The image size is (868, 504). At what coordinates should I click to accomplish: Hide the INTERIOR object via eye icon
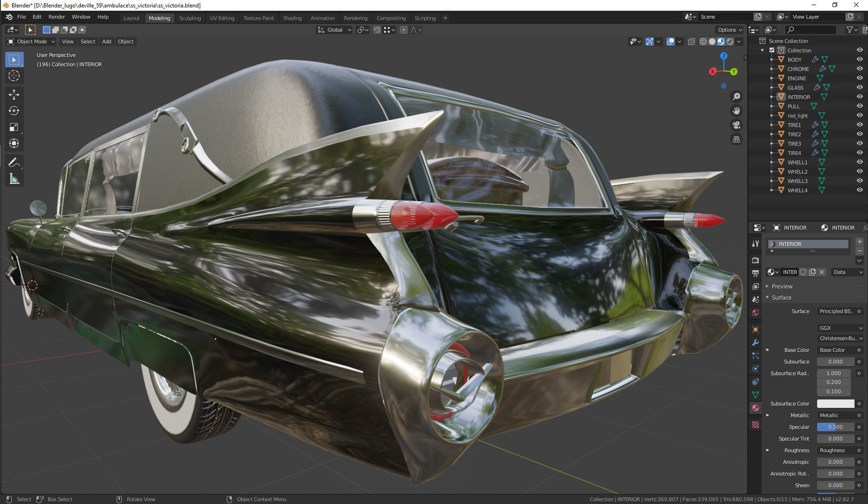pyautogui.click(x=860, y=97)
